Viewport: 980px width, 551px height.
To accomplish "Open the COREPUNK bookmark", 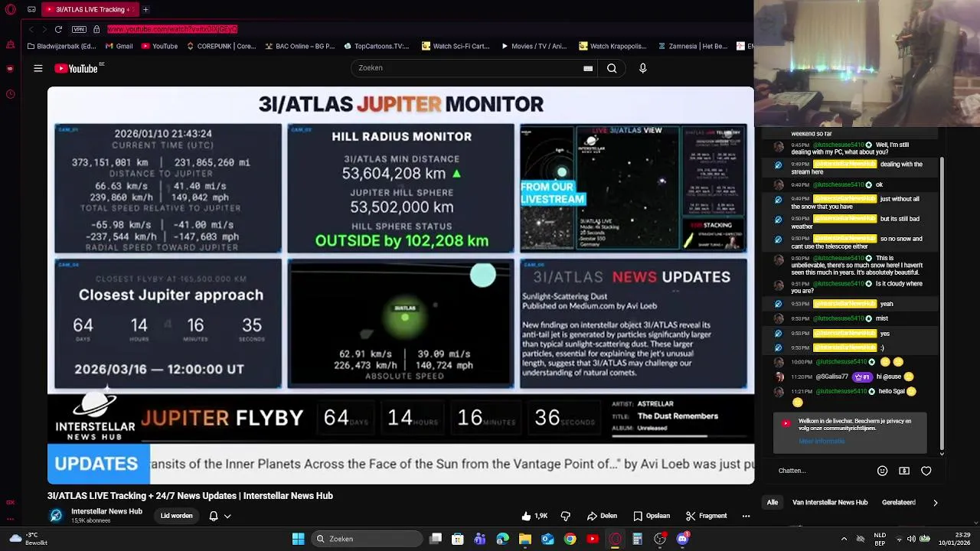I will click(x=221, y=46).
